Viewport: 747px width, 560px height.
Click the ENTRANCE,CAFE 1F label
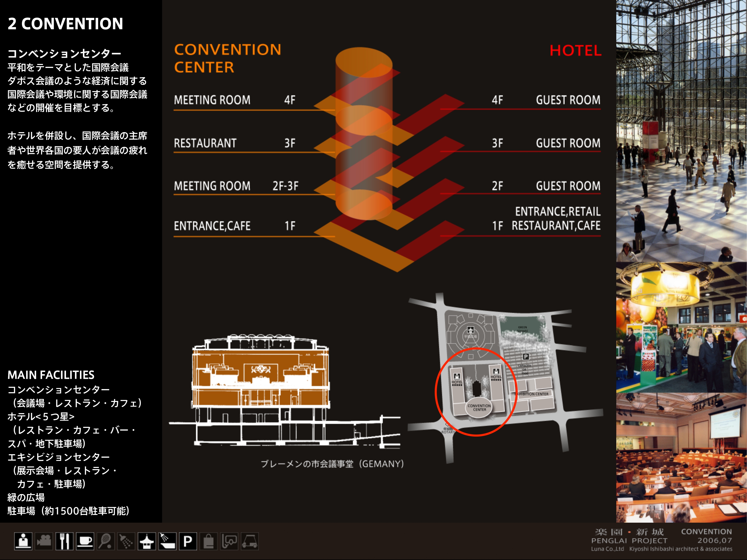point(235,226)
